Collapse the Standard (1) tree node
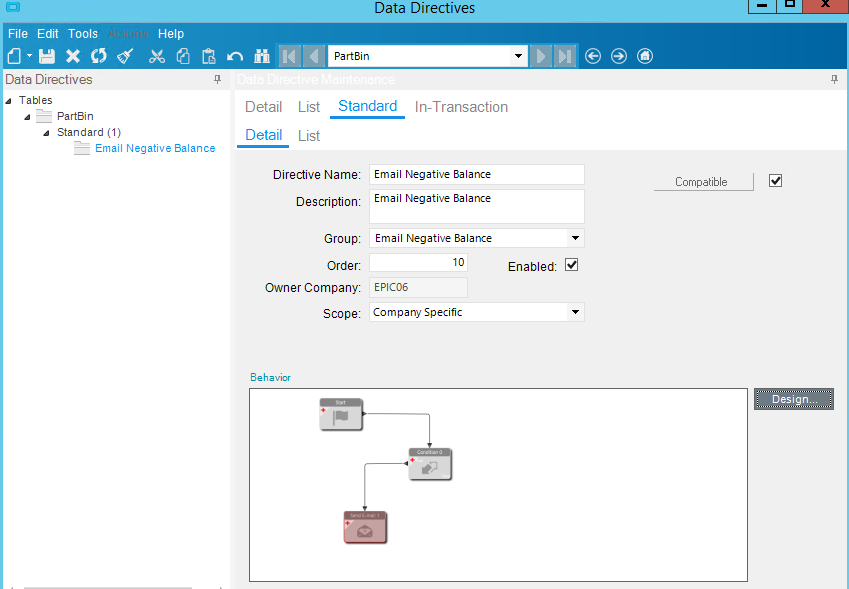Viewport: 849px width, 589px height. pos(47,133)
